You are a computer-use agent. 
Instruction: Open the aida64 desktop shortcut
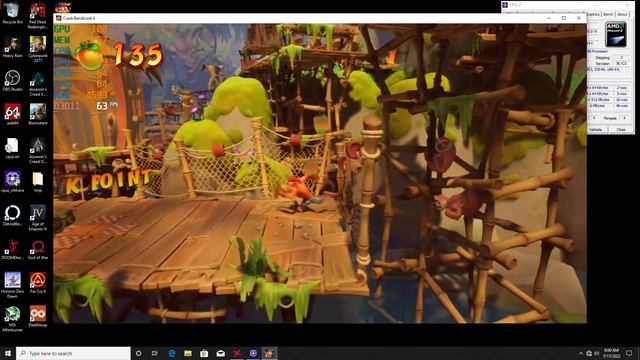click(12, 114)
